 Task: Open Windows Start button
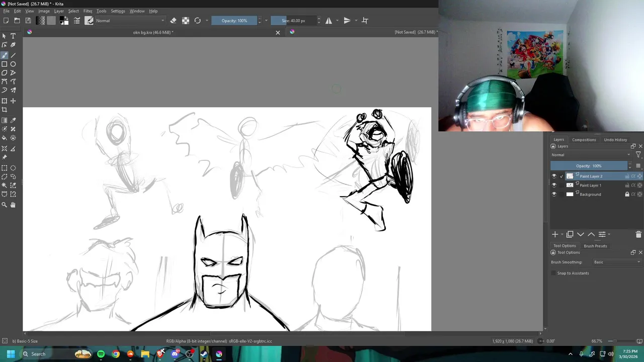pos(11,354)
